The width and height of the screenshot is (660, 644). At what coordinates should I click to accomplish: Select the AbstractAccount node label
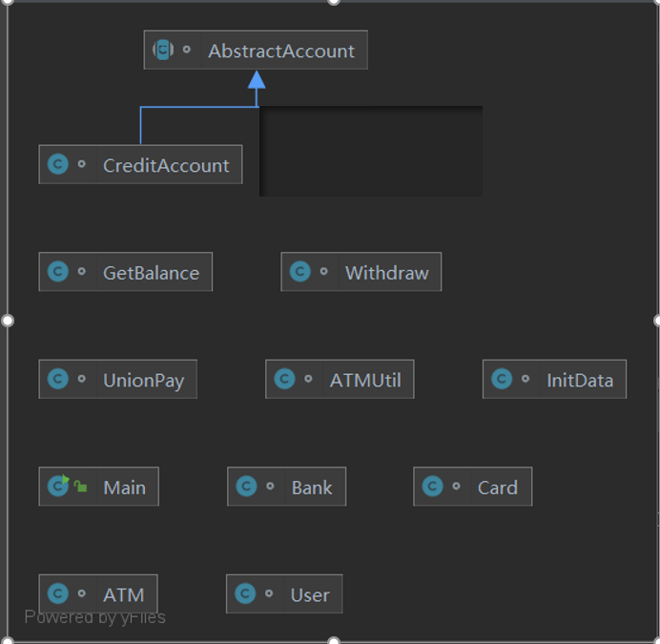281,51
